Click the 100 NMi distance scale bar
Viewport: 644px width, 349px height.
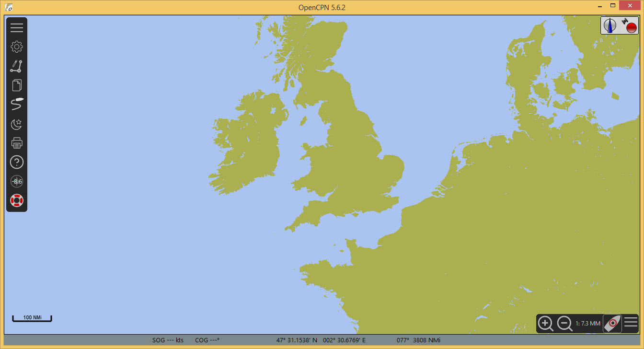32,318
